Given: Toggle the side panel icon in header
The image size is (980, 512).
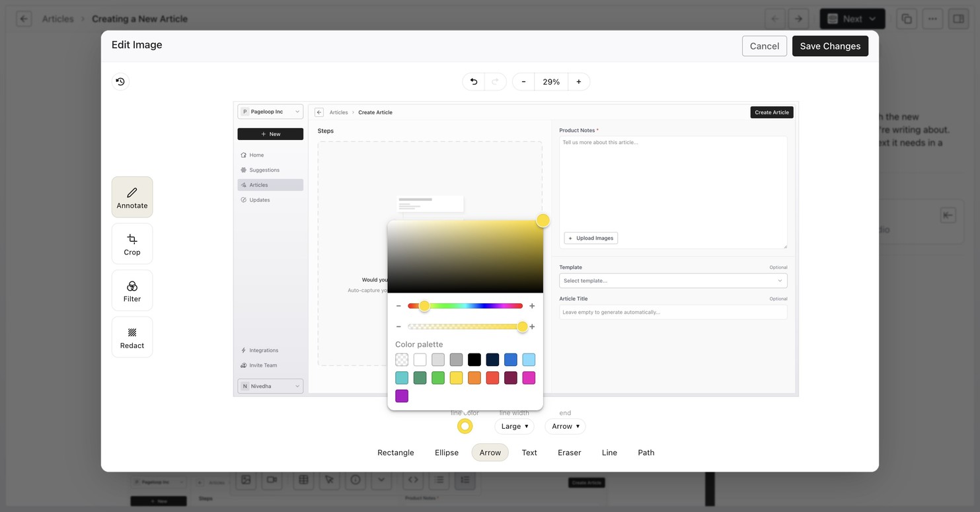Looking at the screenshot, I should tap(958, 18).
